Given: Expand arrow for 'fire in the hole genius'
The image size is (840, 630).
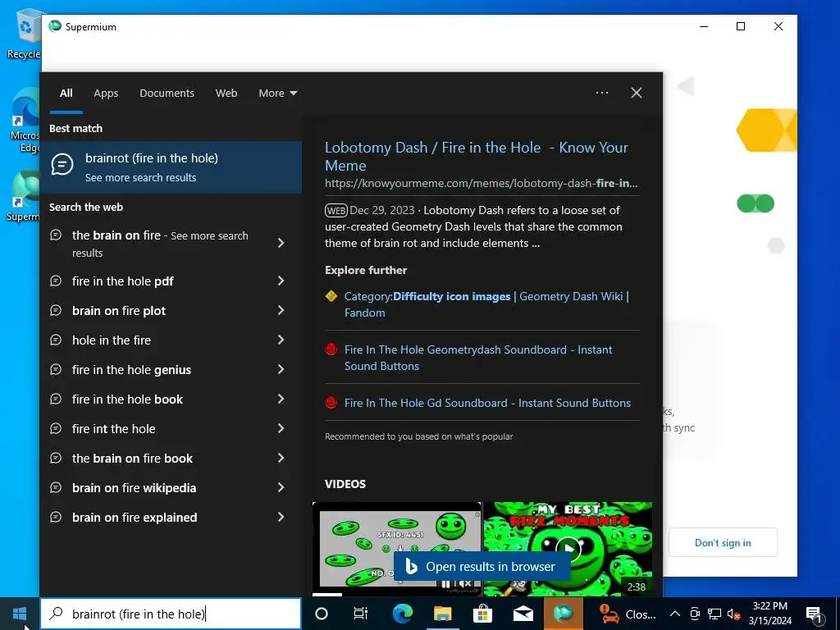Looking at the screenshot, I should (x=281, y=369).
